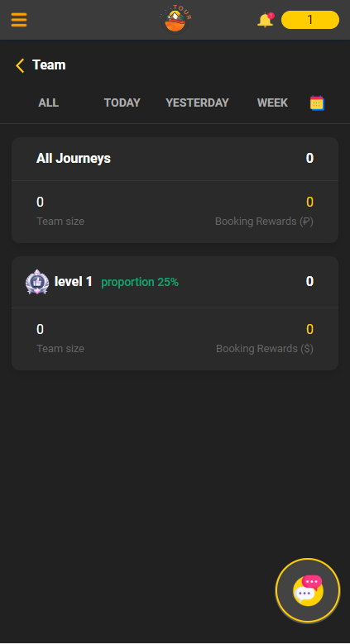Click the Tour logo in header
This screenshot has height=644, width=350.
175,19
